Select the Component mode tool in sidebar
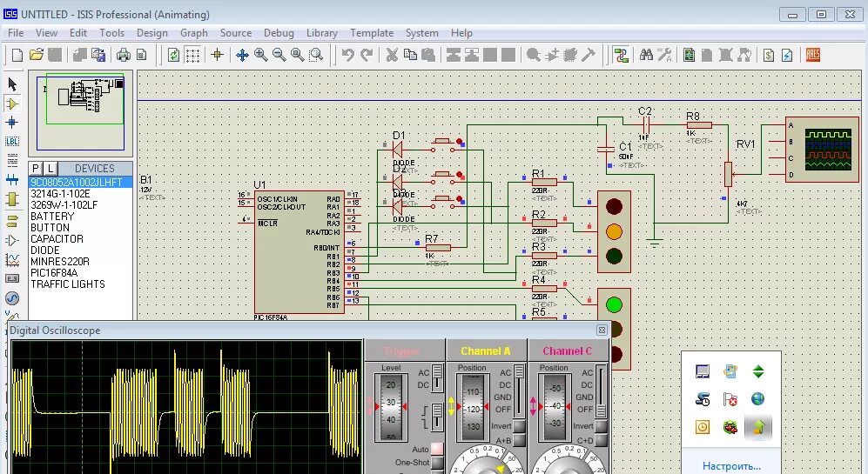The image size is (868, 474). [12, 103]
